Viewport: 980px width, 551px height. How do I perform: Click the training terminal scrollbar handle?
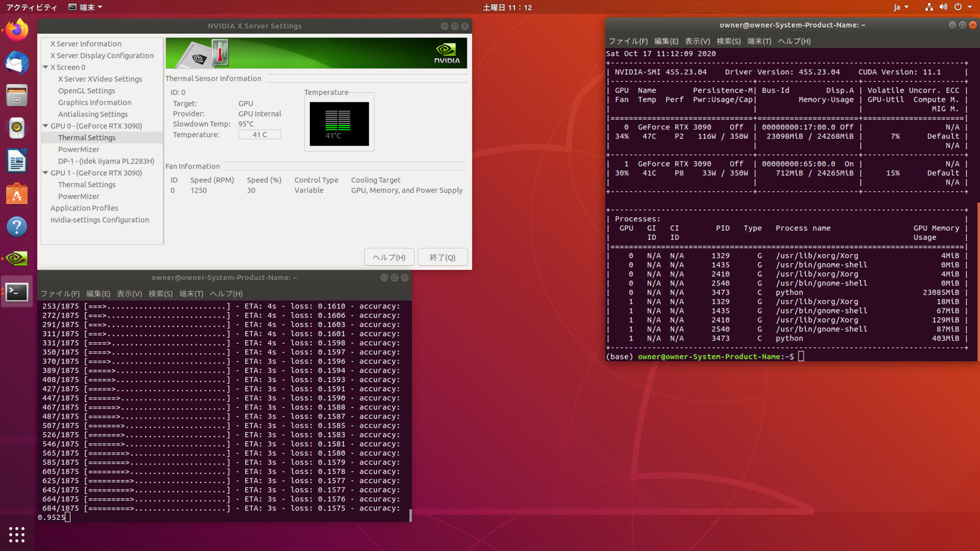pos(410,515)
